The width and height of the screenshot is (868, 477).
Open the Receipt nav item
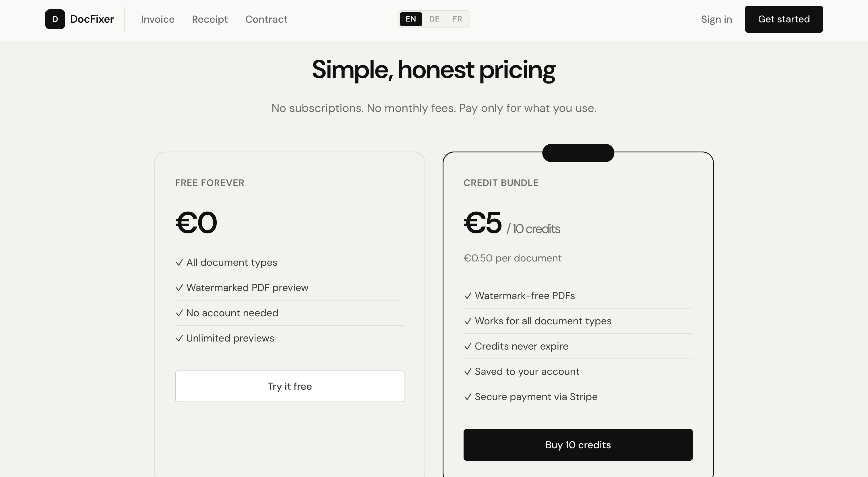tap(210, 19)
